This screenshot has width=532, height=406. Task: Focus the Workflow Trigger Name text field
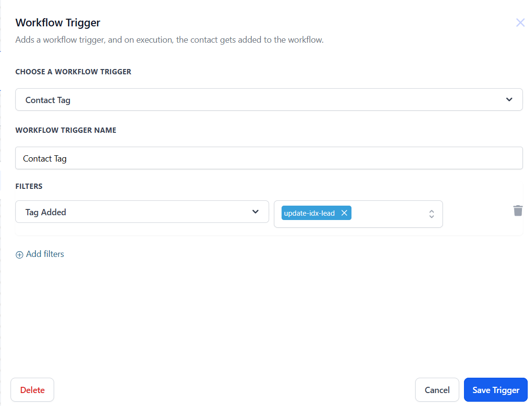[x=268, y=158]
